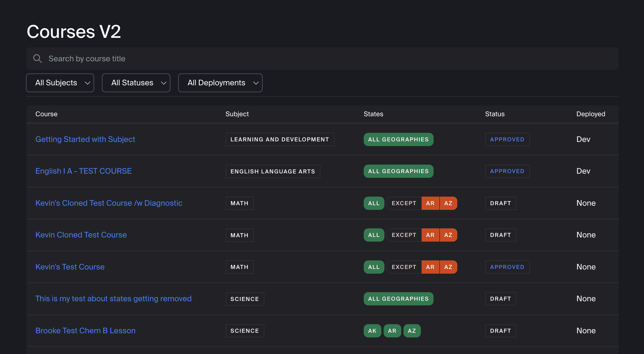
Task: Click SCIENCE tag in states getting removed row
Action: [x=245, y=299]
